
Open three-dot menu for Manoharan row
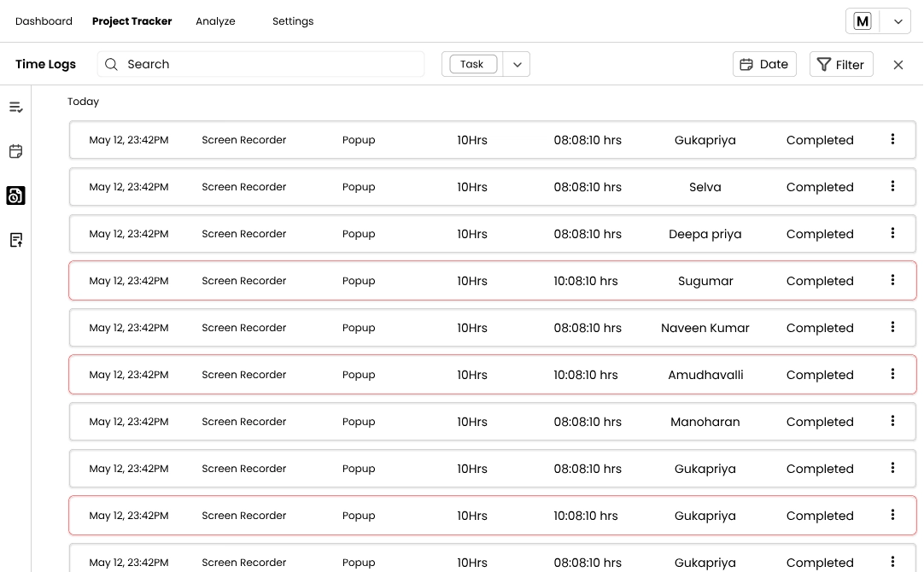pos(892,421)
